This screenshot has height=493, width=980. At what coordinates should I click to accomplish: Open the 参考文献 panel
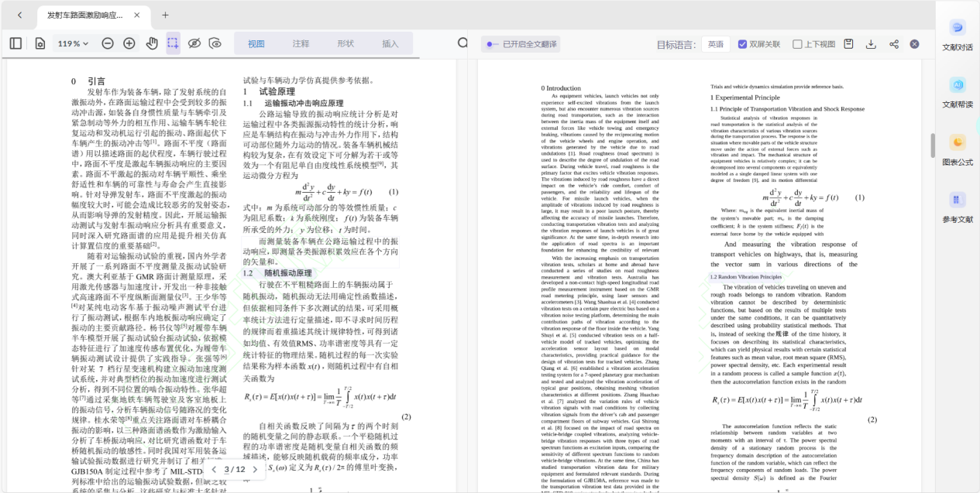958,207
